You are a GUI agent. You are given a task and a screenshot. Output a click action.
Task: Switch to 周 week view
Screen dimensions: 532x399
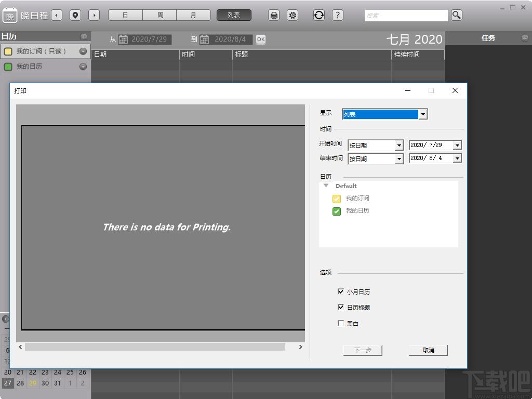160,15
